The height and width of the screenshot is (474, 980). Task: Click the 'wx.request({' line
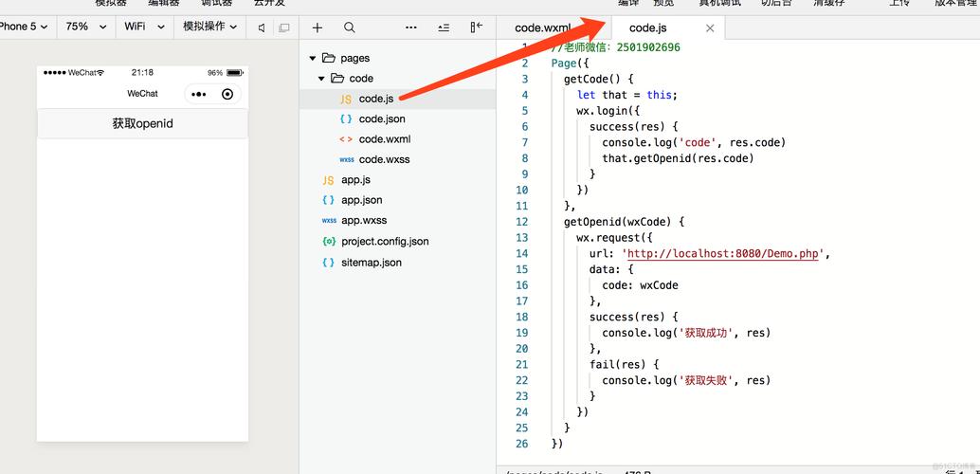click(x=615, y=238)
